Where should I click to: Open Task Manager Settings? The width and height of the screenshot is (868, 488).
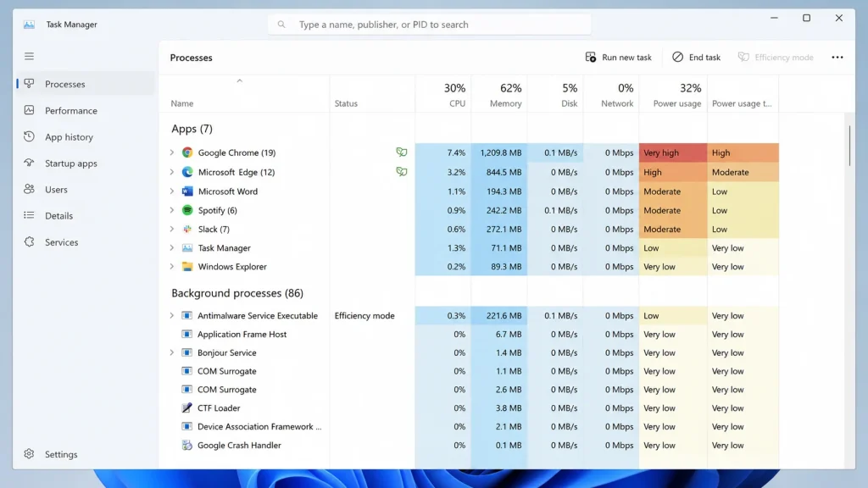(x=86, y=454)
